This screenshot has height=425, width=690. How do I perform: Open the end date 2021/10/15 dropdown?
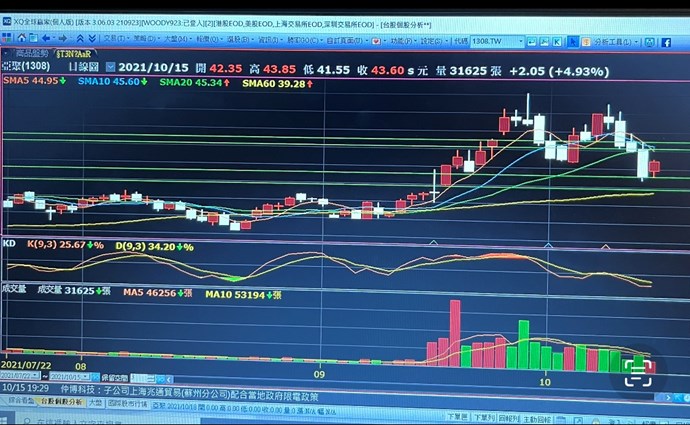87,377
